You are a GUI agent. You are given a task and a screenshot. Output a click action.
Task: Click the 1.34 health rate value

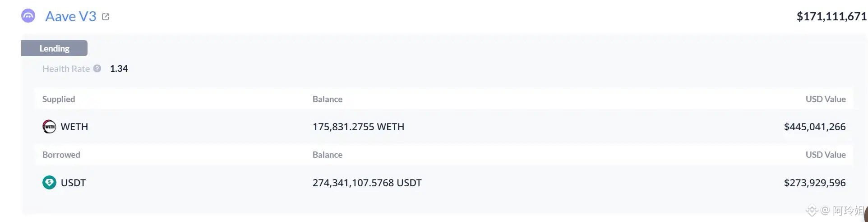click(119, 69)
